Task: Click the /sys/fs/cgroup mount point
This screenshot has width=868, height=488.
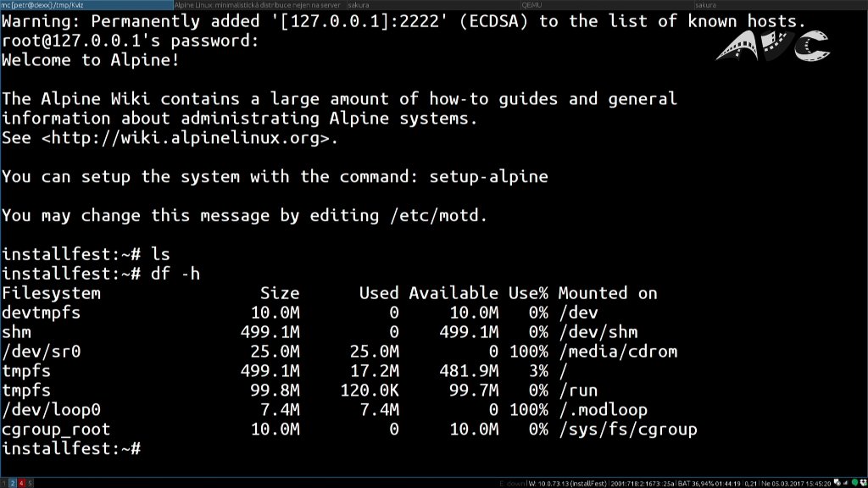Action: (628, 430)
